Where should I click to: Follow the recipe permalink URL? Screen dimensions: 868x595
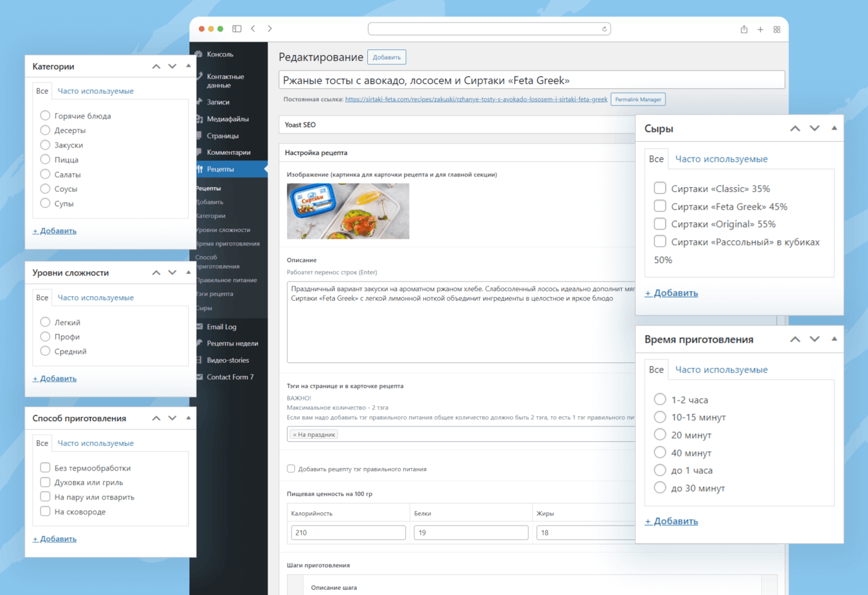tap(476, 99)
